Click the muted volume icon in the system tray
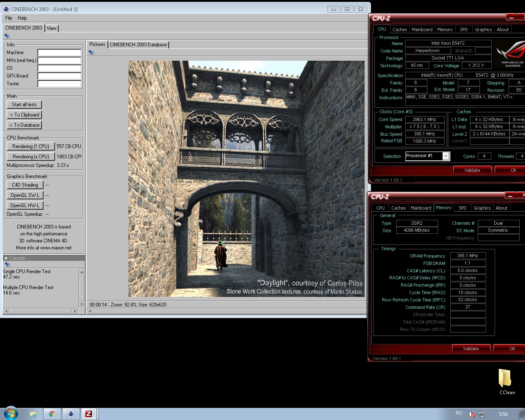The height and width of the screenshot is (420, 525). [x=472, y=414]
